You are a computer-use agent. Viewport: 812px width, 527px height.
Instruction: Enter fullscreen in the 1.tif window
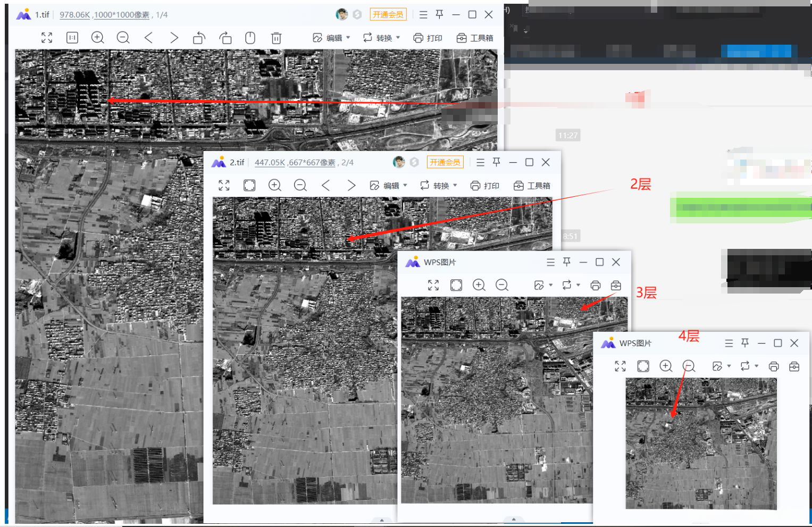click(47, 38)
